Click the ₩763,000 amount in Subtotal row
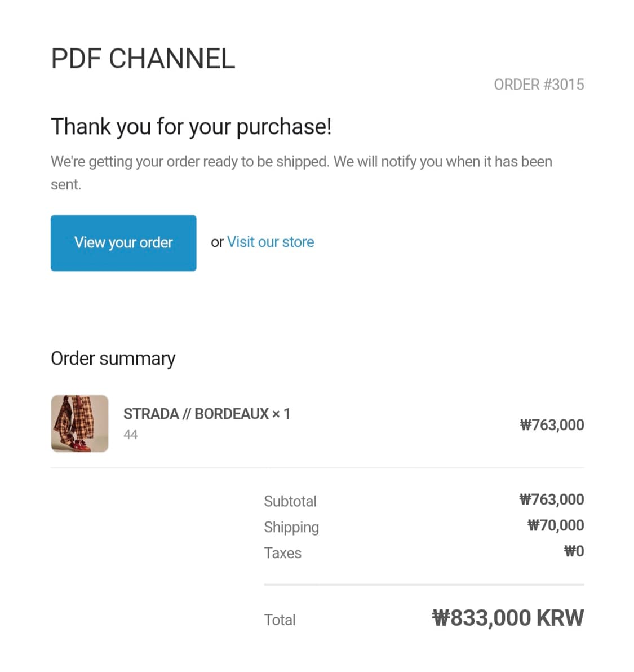The width and height of the screenshot is (634, 672). 552,499
